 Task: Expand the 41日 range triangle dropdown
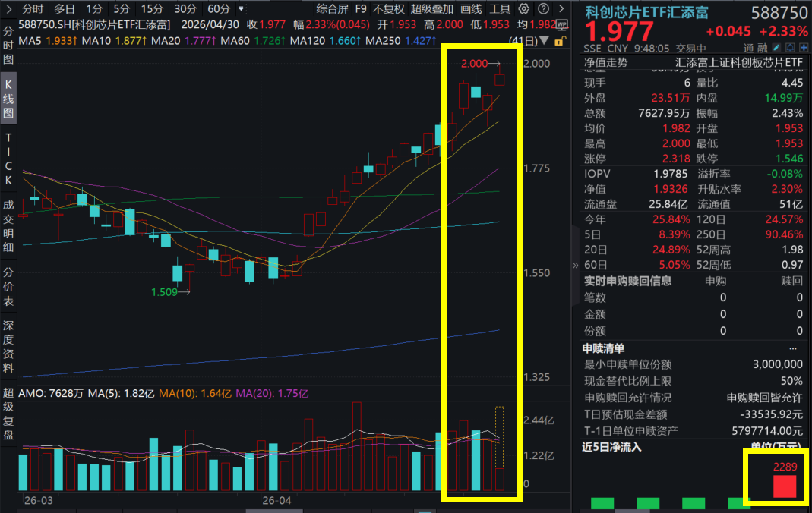544,40
